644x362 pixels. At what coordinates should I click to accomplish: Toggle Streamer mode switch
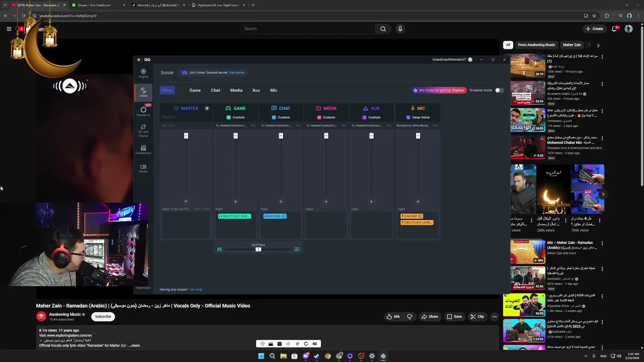point(499,90)
